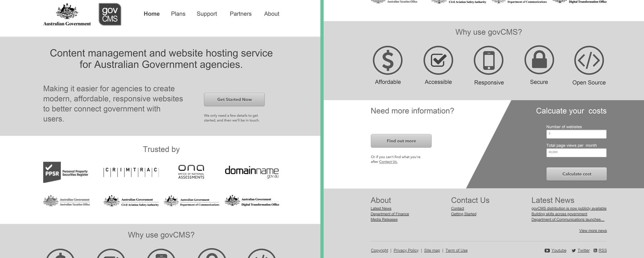Image resolution: width=644 pixels, height=258 pixels.
Task: Focus the Number of websites input field
Action: point(576,134)
